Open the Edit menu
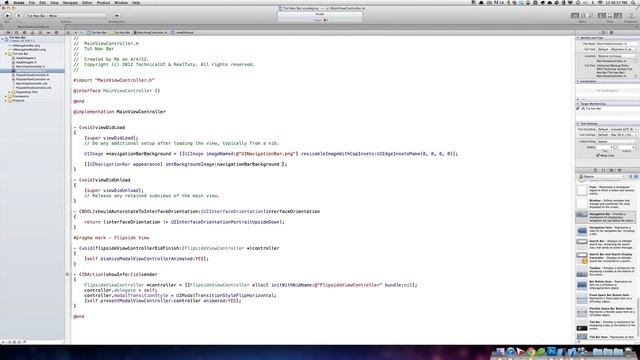The height and width of the screenshot is (360, 640). [42, 2]
